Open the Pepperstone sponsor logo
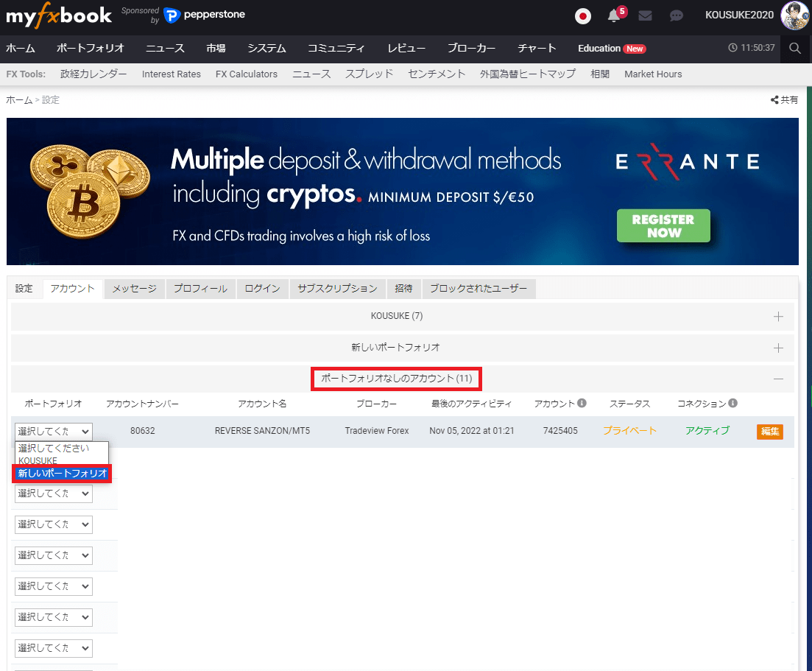This screenshot has height=671, width=812. click(x=205, y=15)
